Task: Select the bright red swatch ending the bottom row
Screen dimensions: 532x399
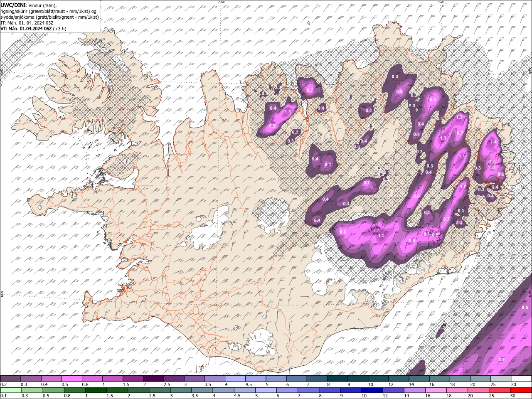Action: tap(521, 390)
